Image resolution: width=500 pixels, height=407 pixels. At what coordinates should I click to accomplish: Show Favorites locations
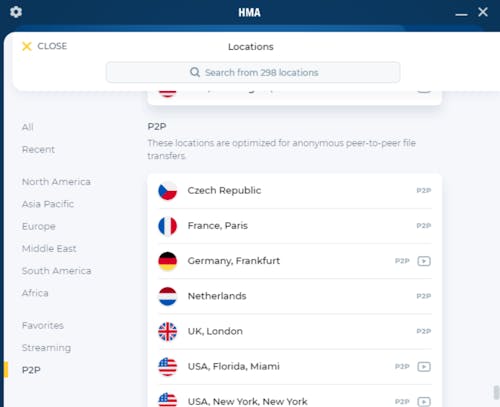pos(43,325)
